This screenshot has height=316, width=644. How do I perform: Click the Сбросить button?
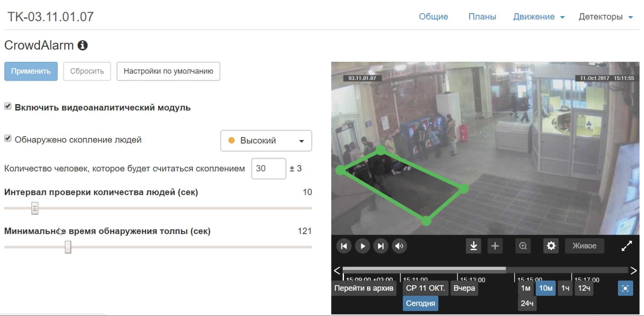(87, 71)
